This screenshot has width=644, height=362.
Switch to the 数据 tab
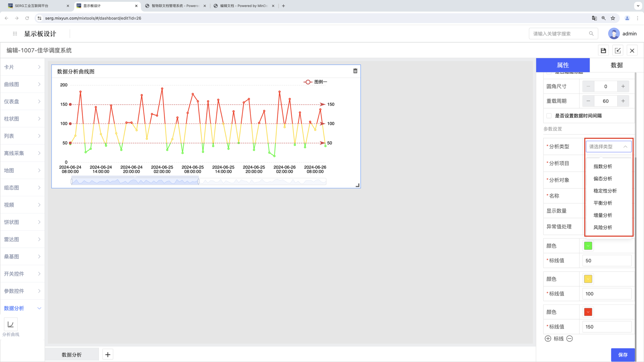coord(616,65)
